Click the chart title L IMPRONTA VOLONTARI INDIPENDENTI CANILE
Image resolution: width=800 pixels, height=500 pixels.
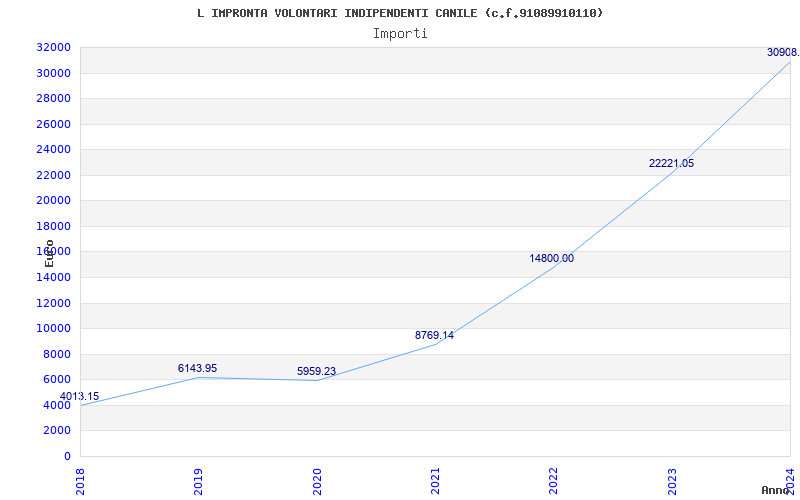click(400, 13)
